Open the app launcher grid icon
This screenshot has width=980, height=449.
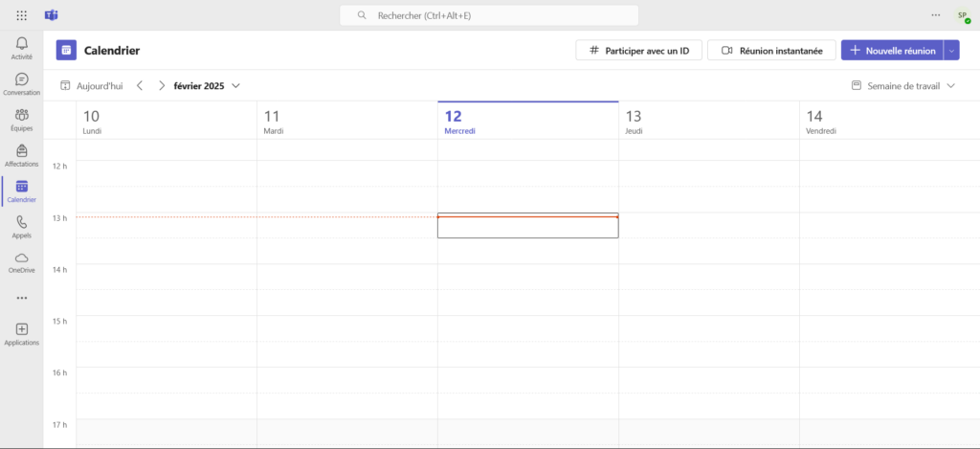pos(22,15)
